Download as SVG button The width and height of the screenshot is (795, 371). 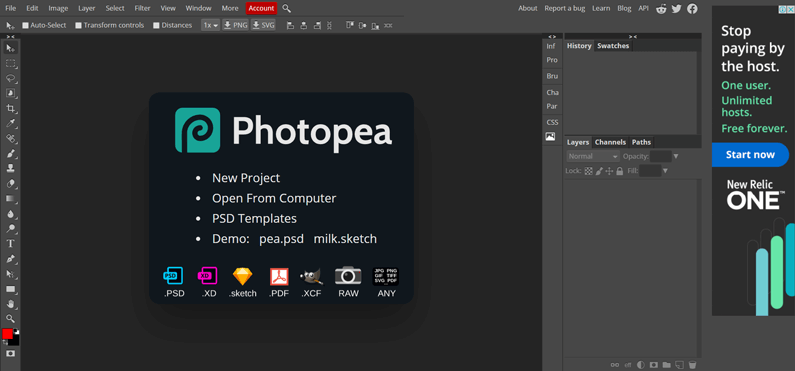tap(264, 25)
